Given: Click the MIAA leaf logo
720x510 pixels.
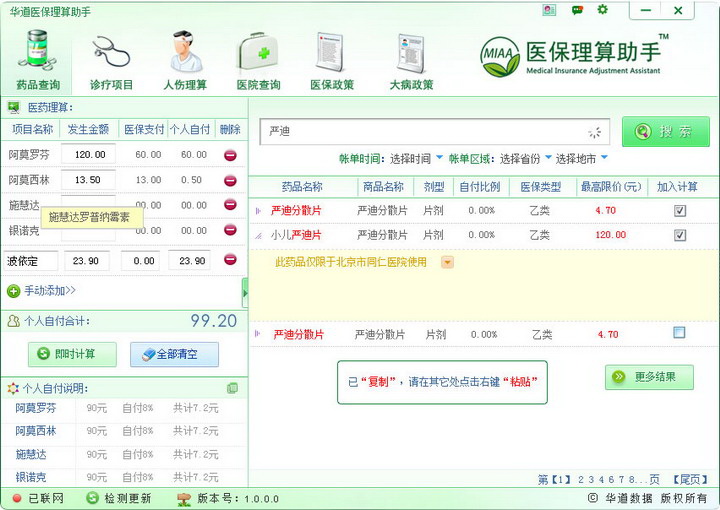Looking at the screenshot, I should point(500,57).
